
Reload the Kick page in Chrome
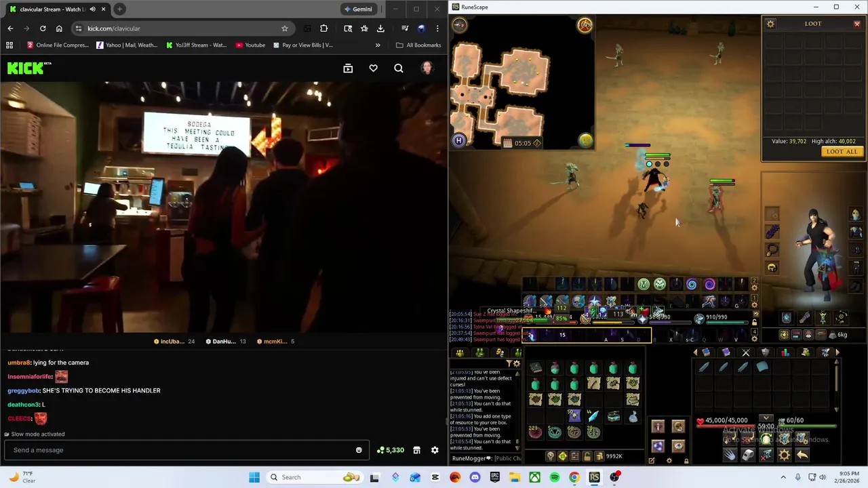(43, 28)
